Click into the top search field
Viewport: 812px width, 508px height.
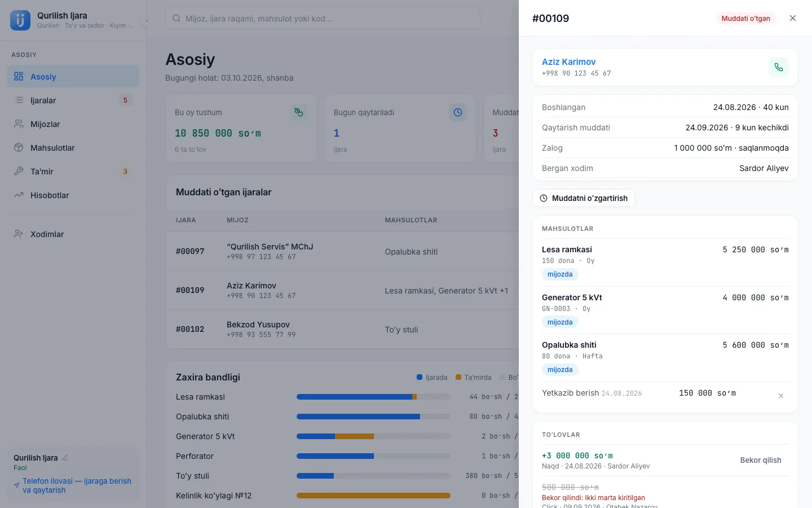[323, 18]
